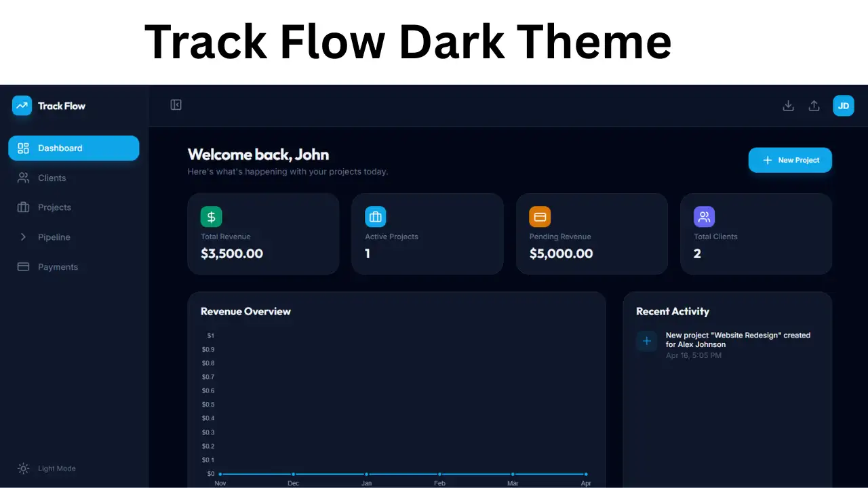Click the Nov data point on chart
The height and width of the screenshot is (488, 868).
point(220,474)
